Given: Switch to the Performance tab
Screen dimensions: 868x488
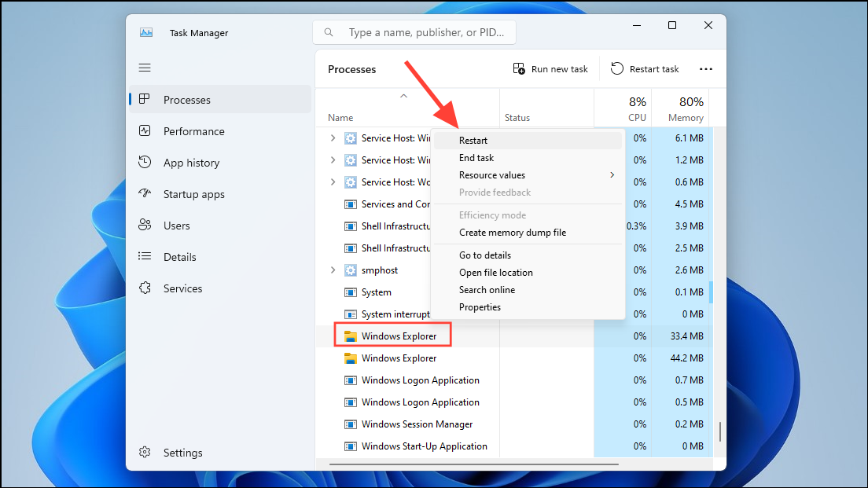Looking at the screenshot, I should coord(220,131).
